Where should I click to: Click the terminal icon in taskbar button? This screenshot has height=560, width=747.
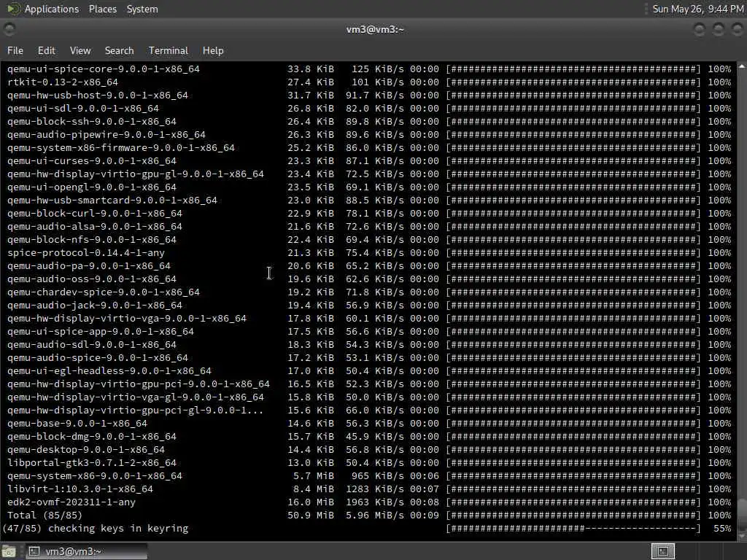point(34,551)
